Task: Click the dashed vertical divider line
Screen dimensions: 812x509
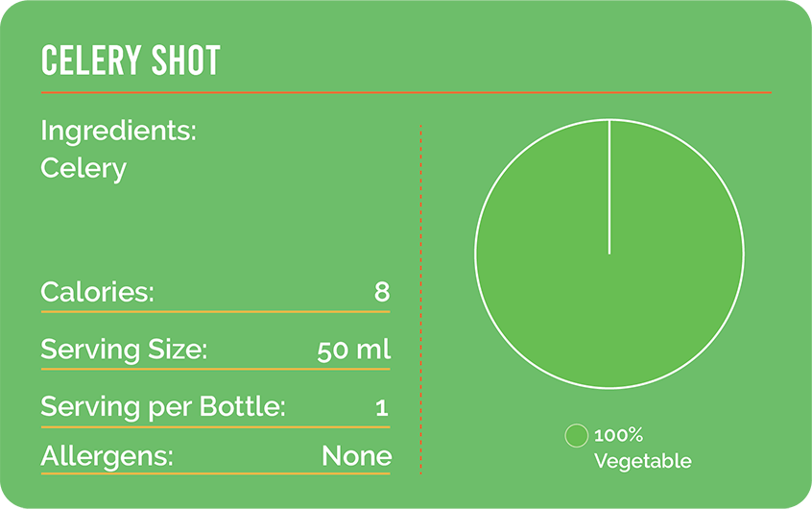Action: coord(420,298)
